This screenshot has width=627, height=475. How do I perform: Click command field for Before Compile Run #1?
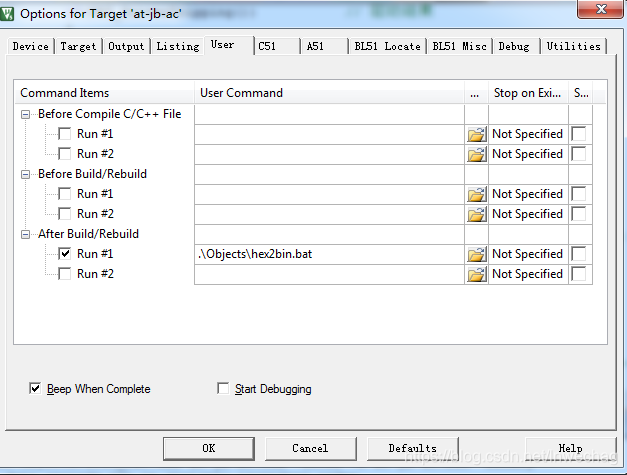click(329, 134)
